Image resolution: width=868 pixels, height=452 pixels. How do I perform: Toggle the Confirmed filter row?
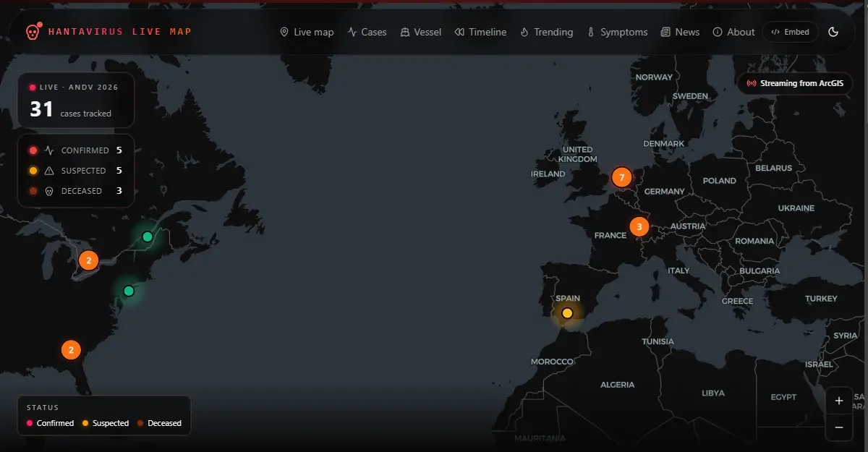tap(75, 150)
